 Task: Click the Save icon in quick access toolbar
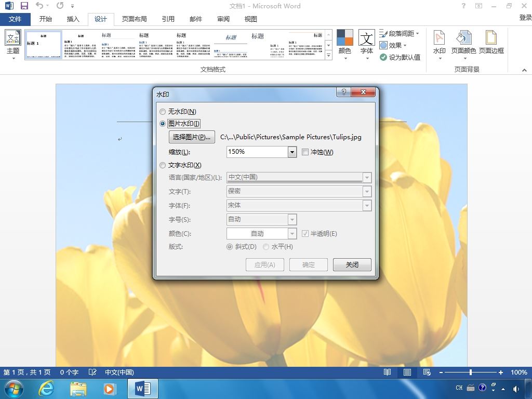click(x=24, y=5)
